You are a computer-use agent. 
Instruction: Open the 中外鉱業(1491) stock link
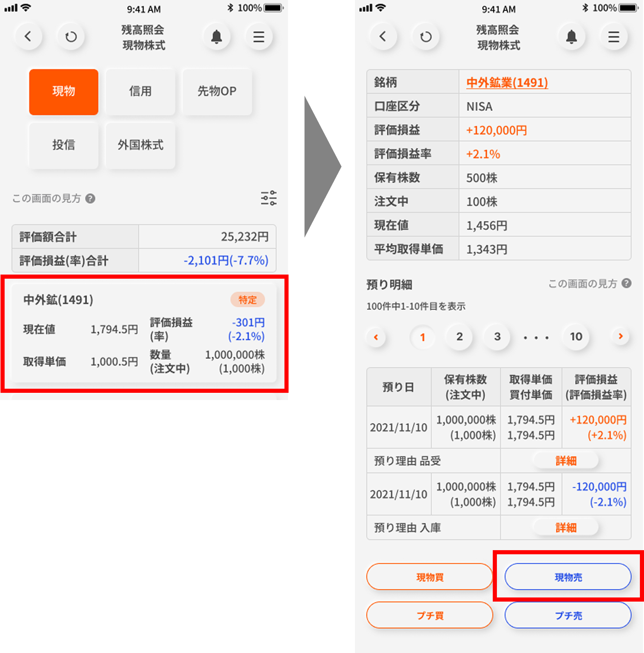click(x=507, y=83)
